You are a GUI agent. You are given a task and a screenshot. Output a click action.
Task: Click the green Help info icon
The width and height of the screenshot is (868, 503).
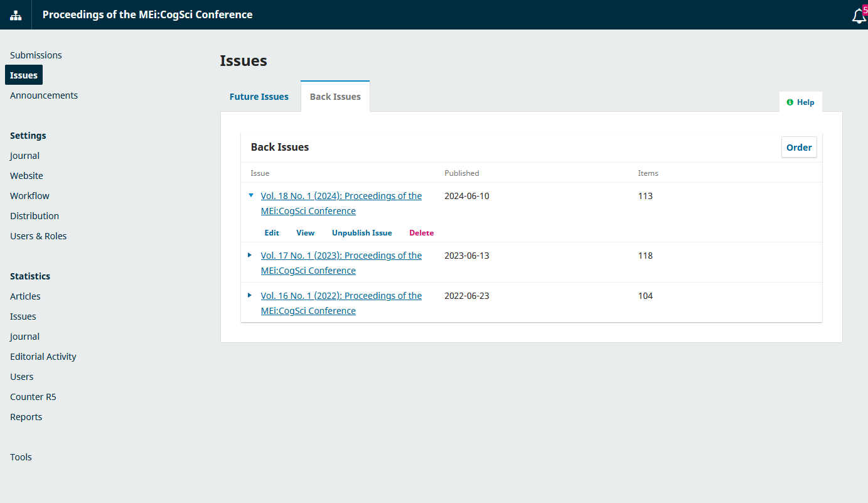click(x=790, y=102)
